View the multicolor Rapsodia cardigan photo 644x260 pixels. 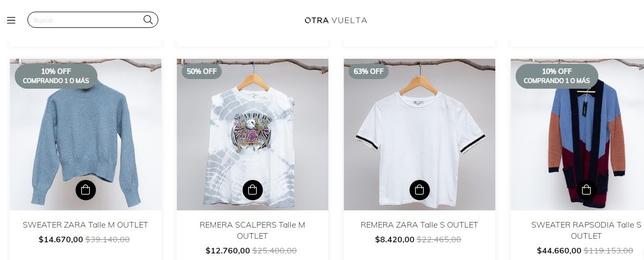pyautogui.click(x=578, y=134)
